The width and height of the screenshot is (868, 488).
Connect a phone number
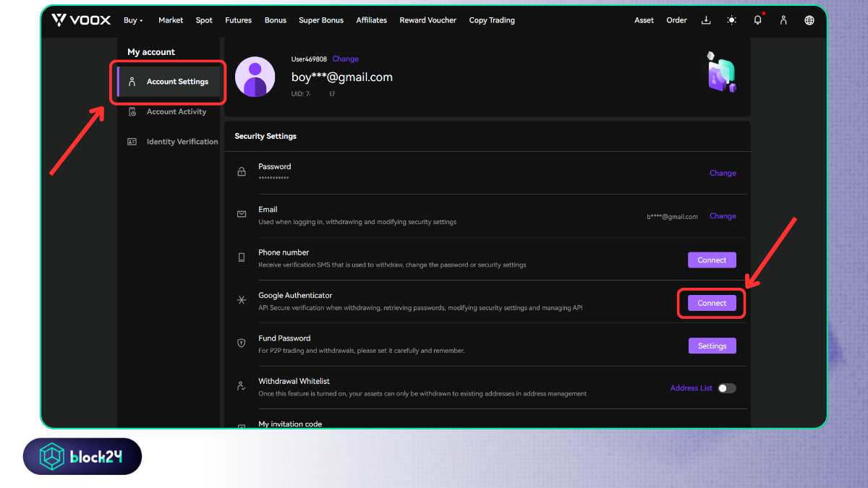click(x=712, y=260)
